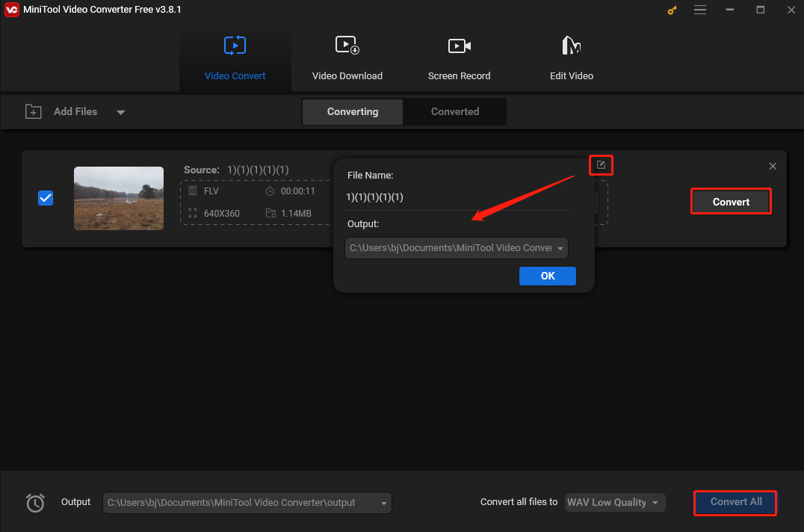The height and width of the screenshot is (532, 804).
Task: Open the Video Convert module icon
Action: (235, 46)
